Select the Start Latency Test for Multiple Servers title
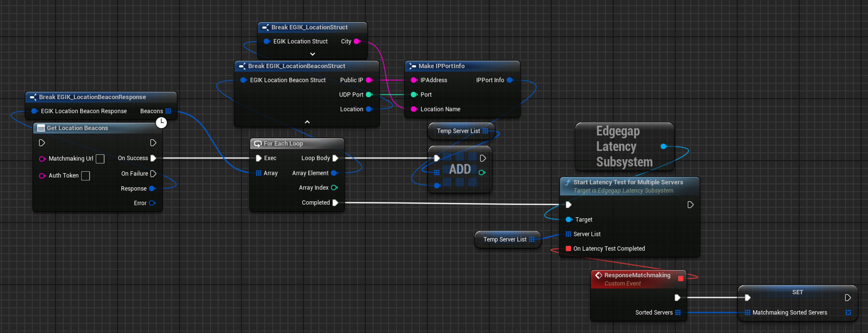The height and width of the screenshot is (333, 868). (628, 182)
